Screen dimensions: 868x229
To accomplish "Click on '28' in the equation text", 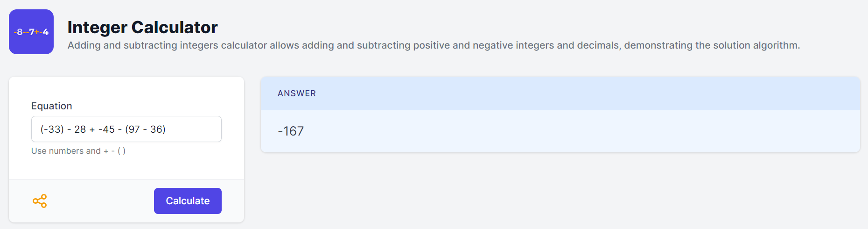I will [x=80, y=129].
